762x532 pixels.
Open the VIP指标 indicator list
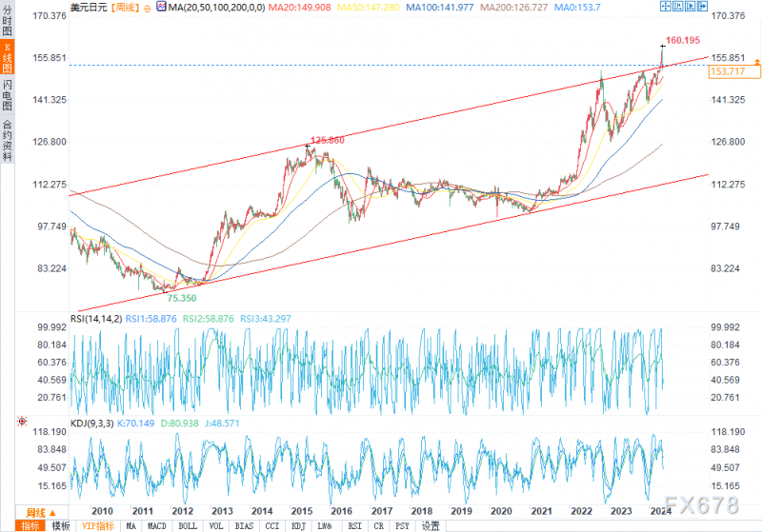point(98,526)
